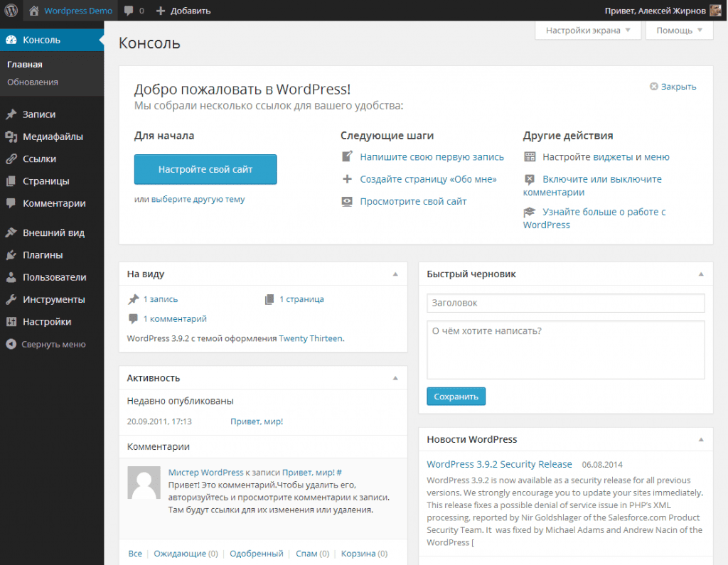728x565 pixels.
Task: Select the Медиафайлы sidebar icon
Action: click(x=11, y=136)
